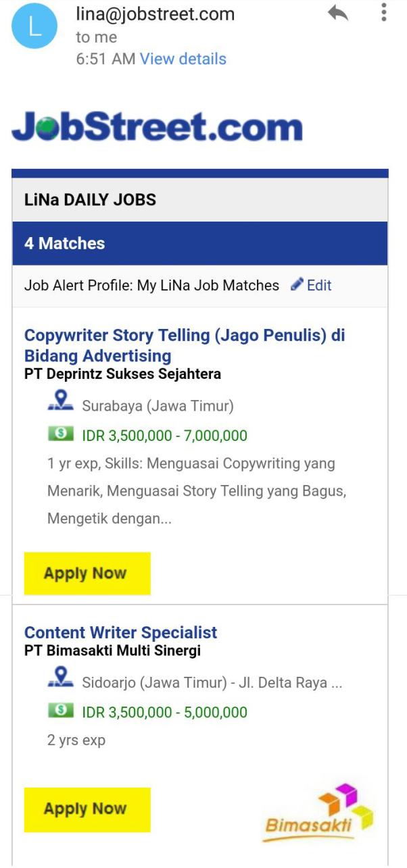This screenshot has height=868, width=407.
Task: Click the pencil edit icon beside job alert profile
Action: [x=296, y=285]
